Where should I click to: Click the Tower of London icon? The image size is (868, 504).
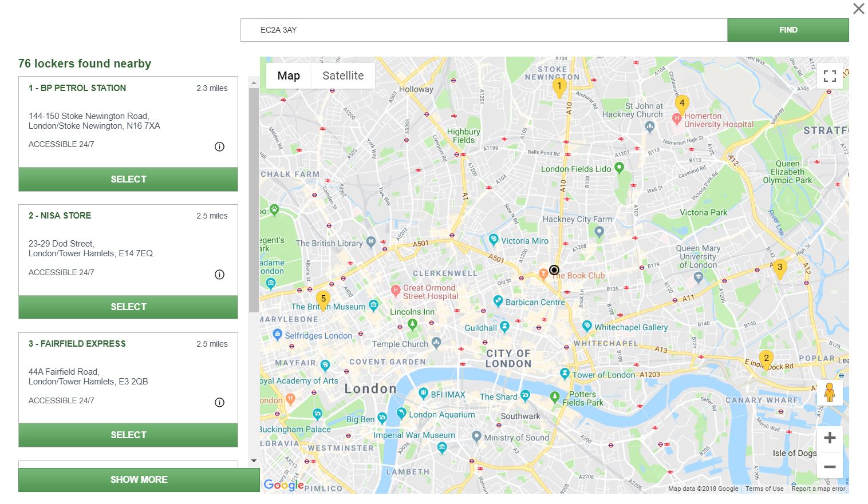tap(565, 374)
